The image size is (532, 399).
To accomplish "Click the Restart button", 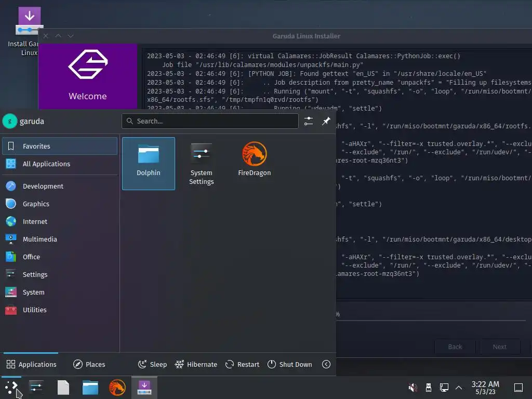I will pos(242,364).
